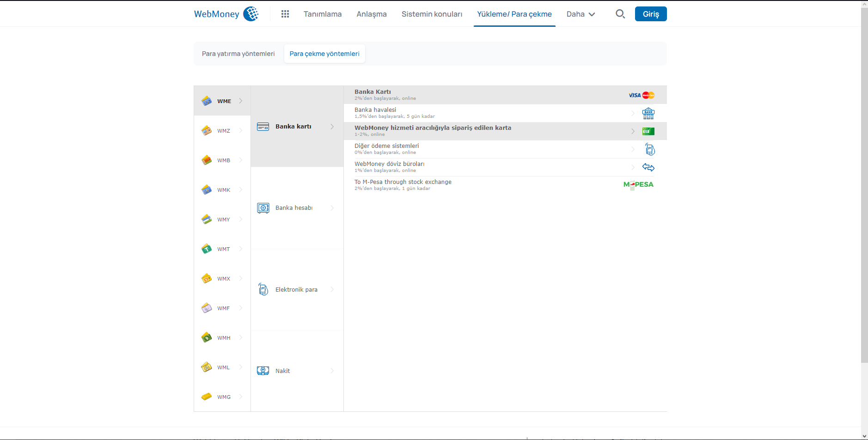Image resolution: width=868 pixels, height=440 pixels.
Task: Select the WMZ wallet icon
Action: point(207,130)
